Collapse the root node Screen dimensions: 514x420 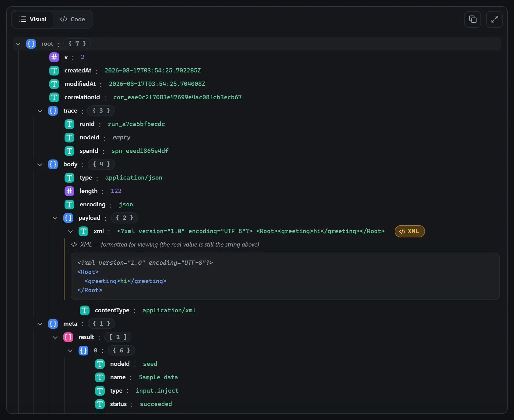(x=18, y=44)
